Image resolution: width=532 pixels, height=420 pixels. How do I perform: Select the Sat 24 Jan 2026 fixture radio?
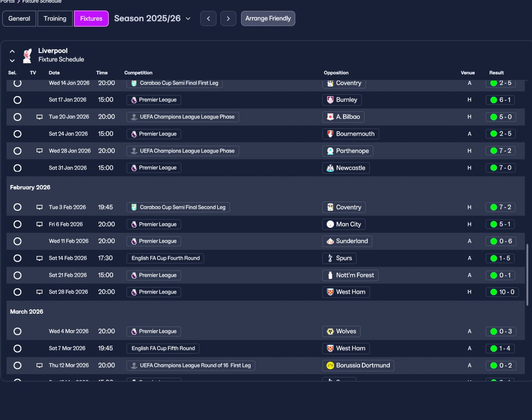tap(17, 134)
